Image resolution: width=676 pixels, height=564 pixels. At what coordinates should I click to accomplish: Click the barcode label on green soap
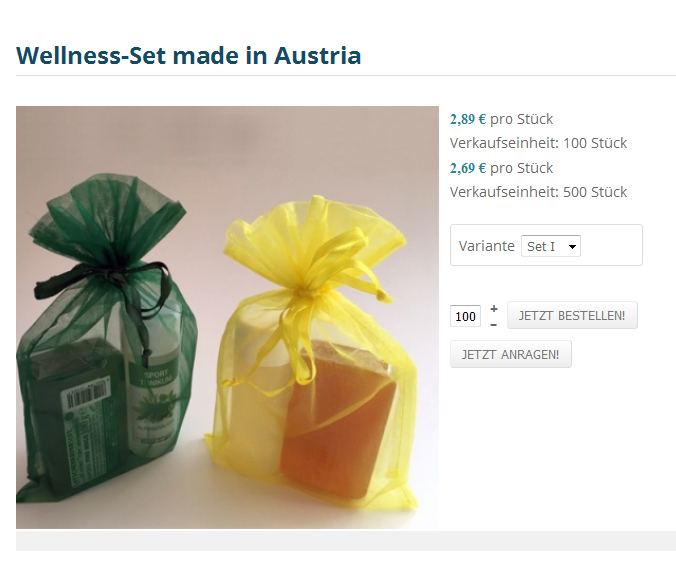tap(85, 395)
